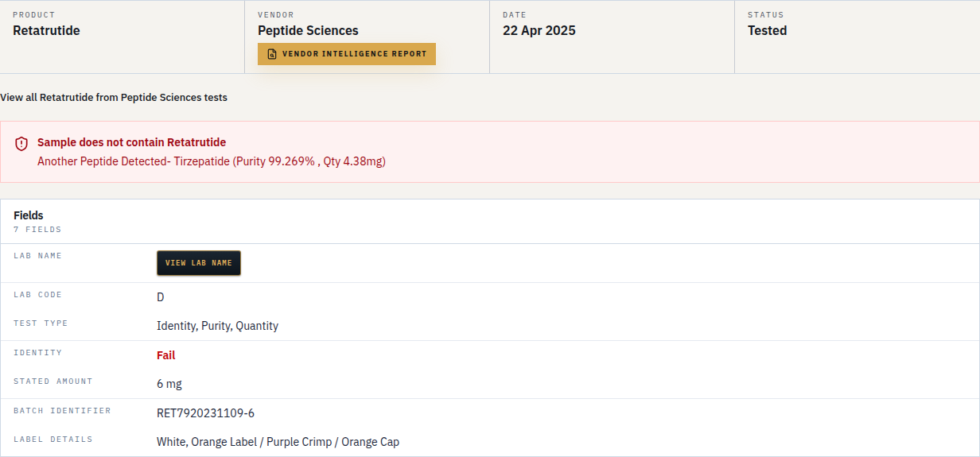The height and width of the screenshot is (457, 980).
Task: Click the LABEL DETAILS field label
Action: [x=53, y=440]
